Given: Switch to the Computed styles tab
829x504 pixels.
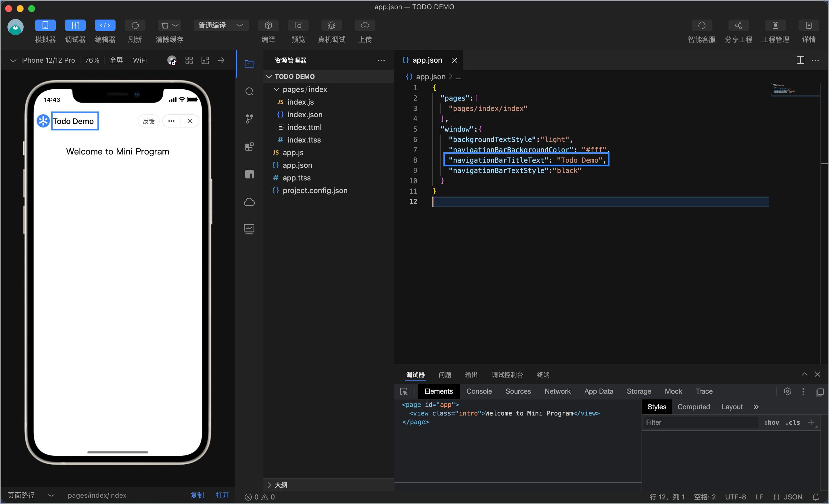Looking at the screenshot, I should point(694,407).
